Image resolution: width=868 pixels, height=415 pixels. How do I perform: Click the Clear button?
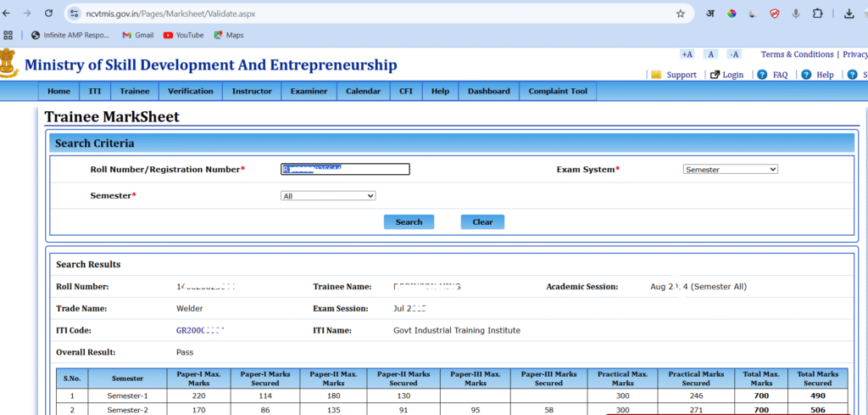coord(482,222)
